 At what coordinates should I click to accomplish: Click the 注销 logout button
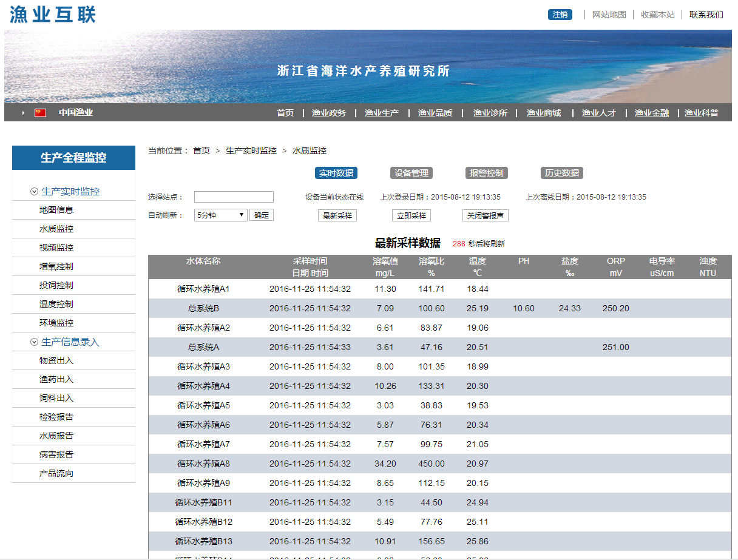coord(560,15)
